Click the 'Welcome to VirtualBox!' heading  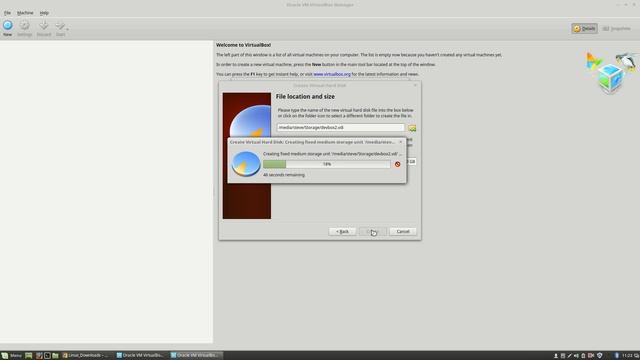[x=243, y=45]
